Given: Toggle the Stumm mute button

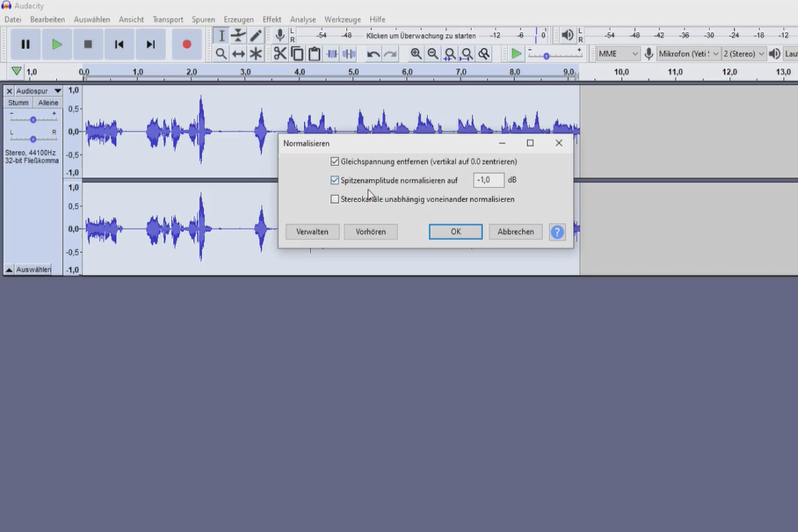Looking at the screenshot, I should [19, 103].
